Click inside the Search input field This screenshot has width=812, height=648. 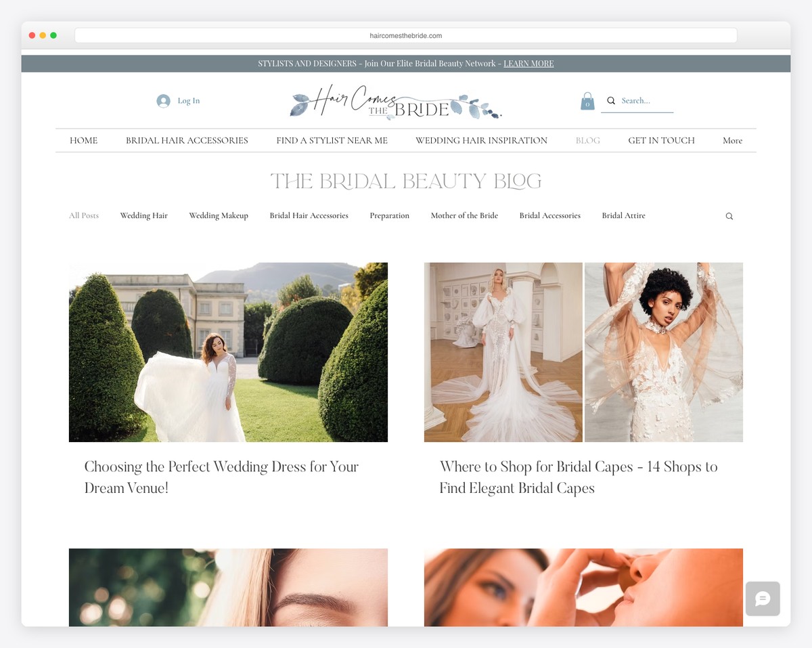(x=639, y=100)
